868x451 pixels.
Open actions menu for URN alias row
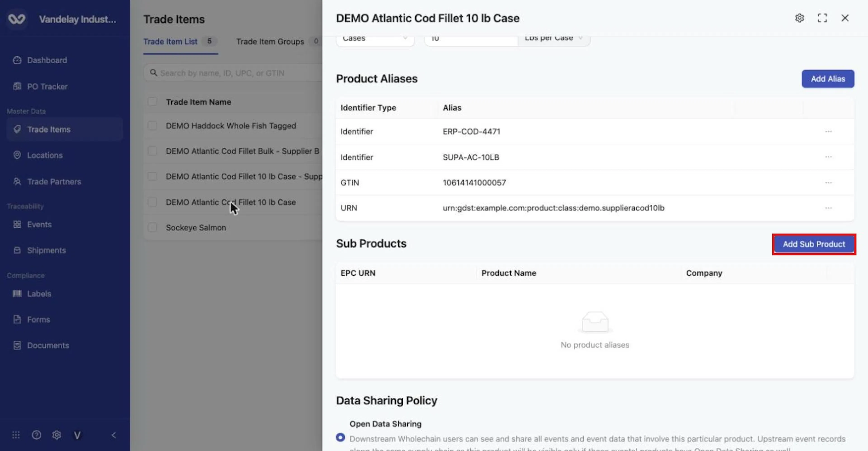pos(828,208)
